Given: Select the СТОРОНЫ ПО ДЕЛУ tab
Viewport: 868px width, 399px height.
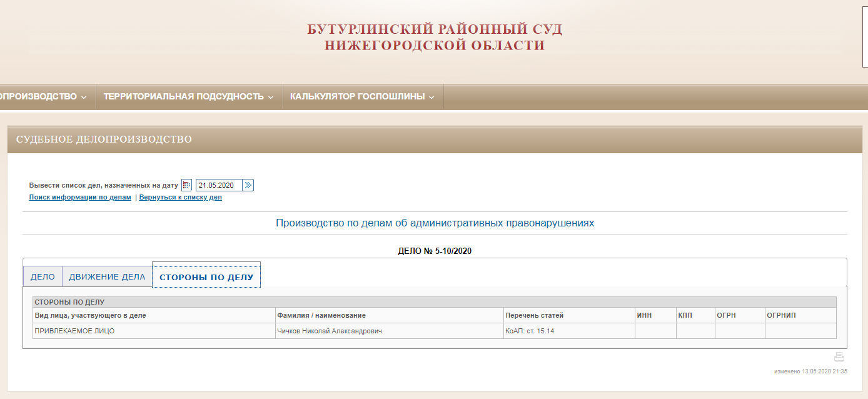Looking at the screenshot, I should point(206,277).
